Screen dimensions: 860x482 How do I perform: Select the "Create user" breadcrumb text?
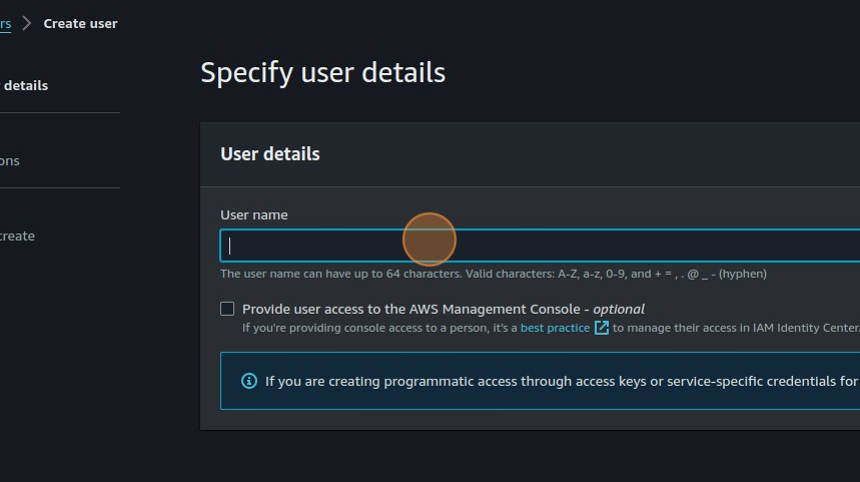(80, 23)
